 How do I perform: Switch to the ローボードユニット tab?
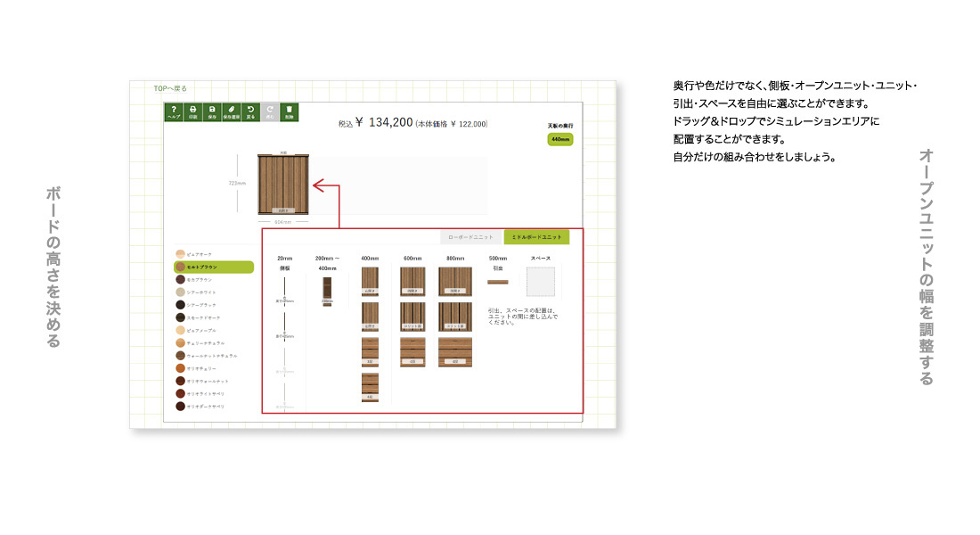tap(470, 237)
